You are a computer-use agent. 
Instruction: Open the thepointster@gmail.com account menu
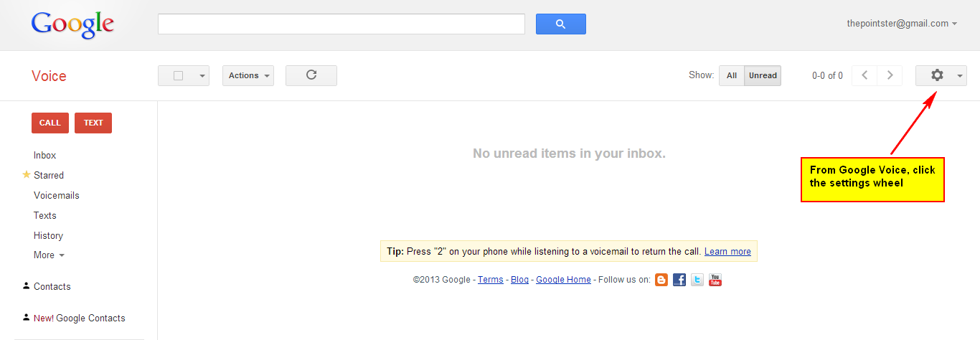902,24
